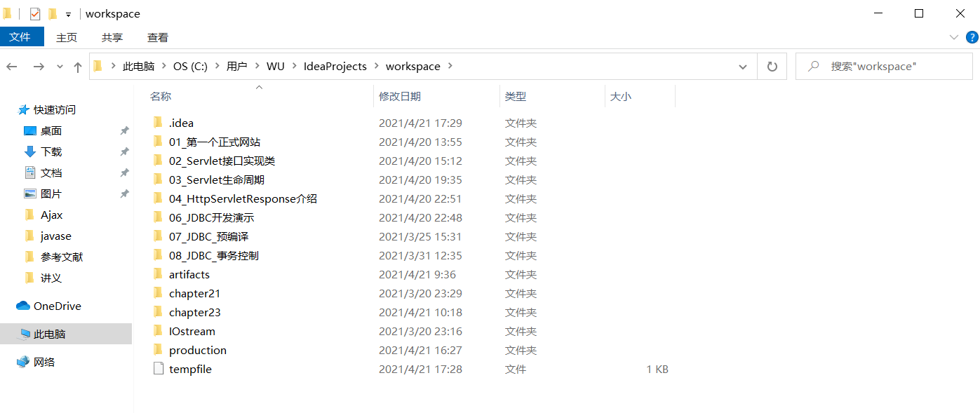Open the recent locations dropdown arrow
This screenshot has height=413, width=980.
pyautogui.click(x=60, y=67)
